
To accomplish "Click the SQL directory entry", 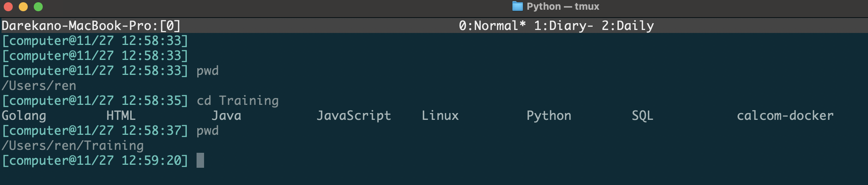I will pyautogui.click(x=642, y=116).
